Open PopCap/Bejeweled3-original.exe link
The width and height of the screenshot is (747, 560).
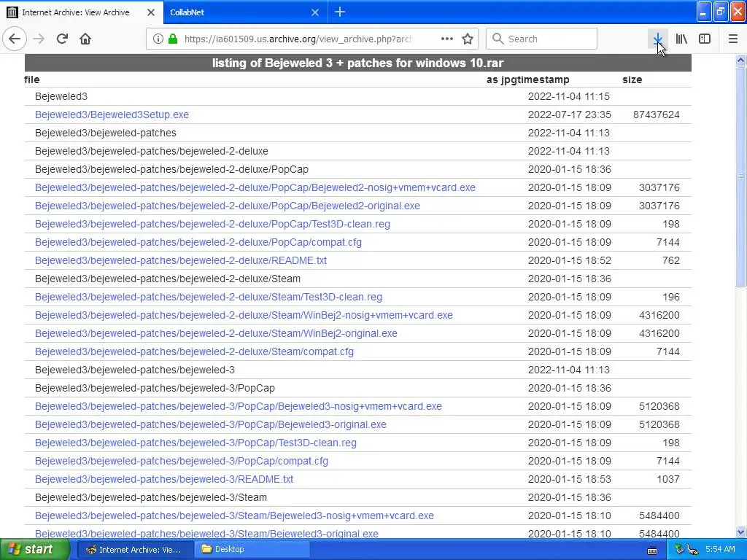pyautogui.click(x=211, y=424)
